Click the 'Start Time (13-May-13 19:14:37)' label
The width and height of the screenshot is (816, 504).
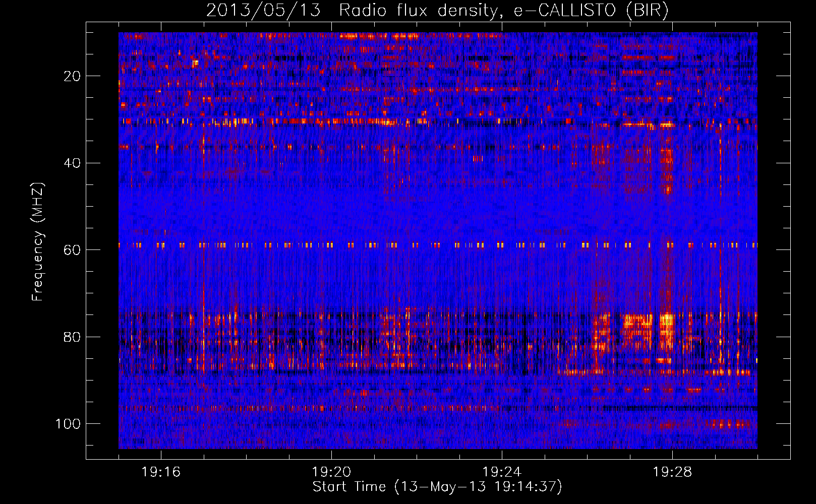pyautogui.click(x=437, y=487)
